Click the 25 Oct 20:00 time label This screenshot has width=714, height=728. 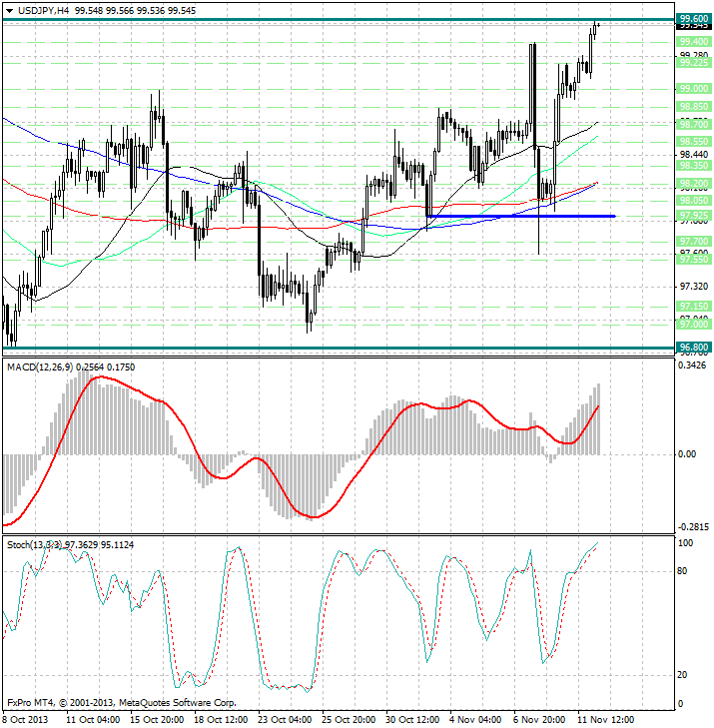click(349, 720)
